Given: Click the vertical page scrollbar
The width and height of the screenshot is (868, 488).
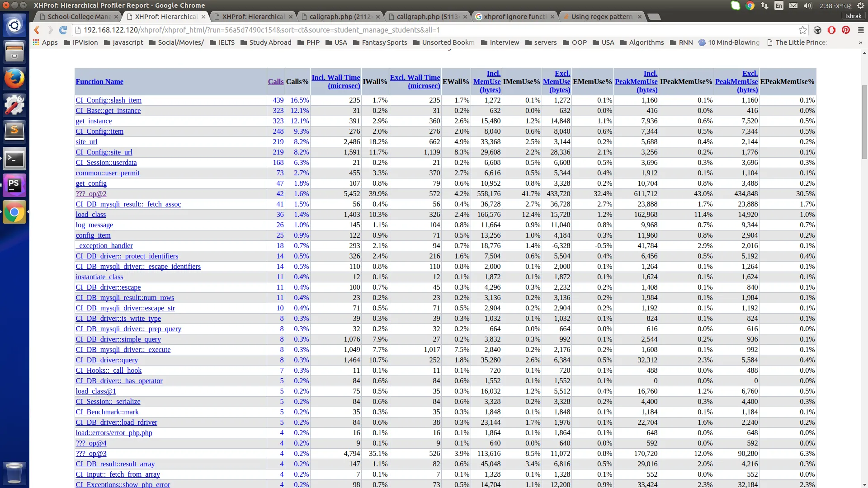Looking at the screenshot, I should 864,122.
